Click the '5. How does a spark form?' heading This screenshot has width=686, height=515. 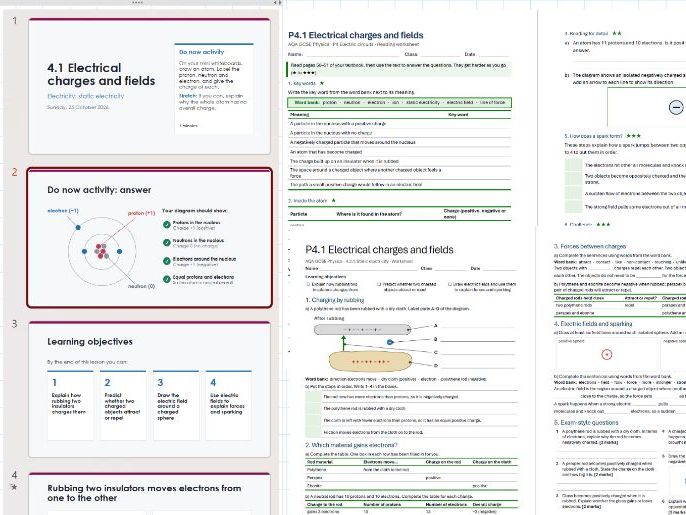pyautogui.click(x=593, y=136)
